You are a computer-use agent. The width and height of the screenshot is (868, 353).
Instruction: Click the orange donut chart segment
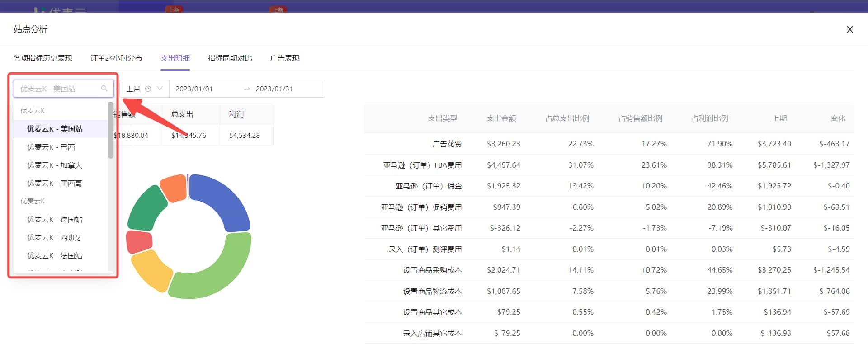(x=174, y=187)
